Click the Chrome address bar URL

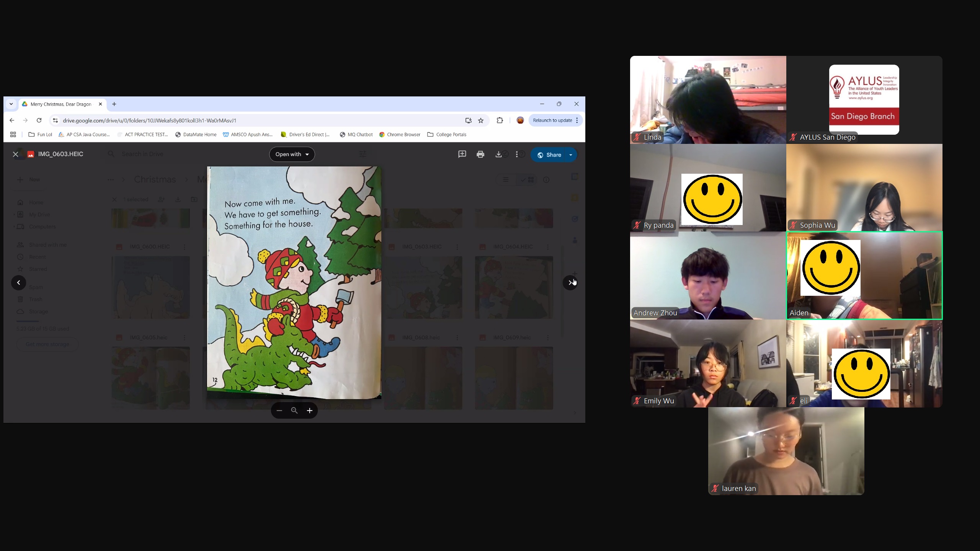click(149, 121)
